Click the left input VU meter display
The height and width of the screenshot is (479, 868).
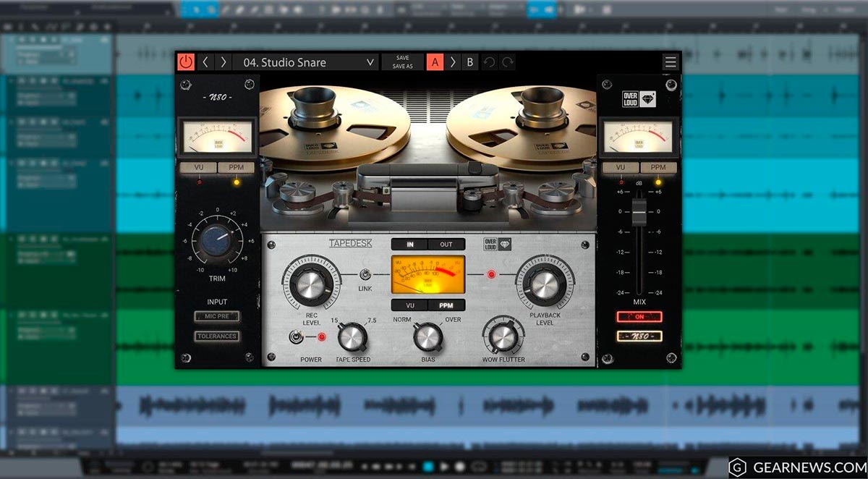click(218, 137)
